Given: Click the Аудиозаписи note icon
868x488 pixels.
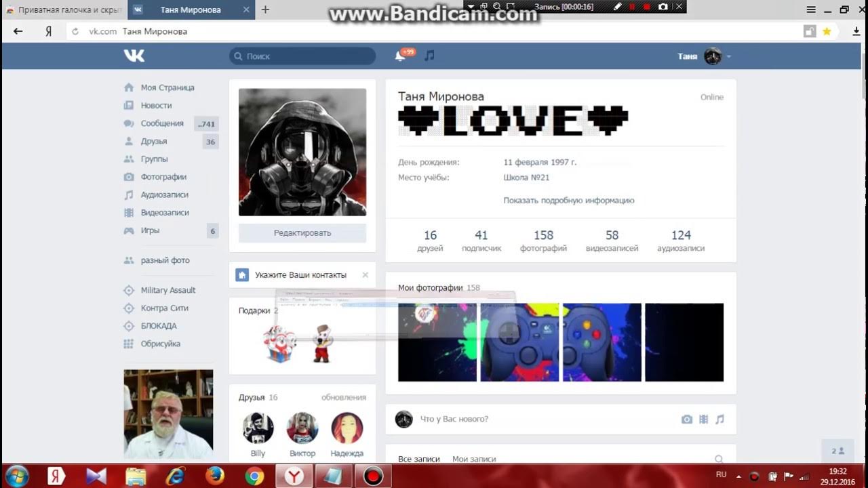Looking at the screenshot, I should pyautogui.click(x=129, y=195).
